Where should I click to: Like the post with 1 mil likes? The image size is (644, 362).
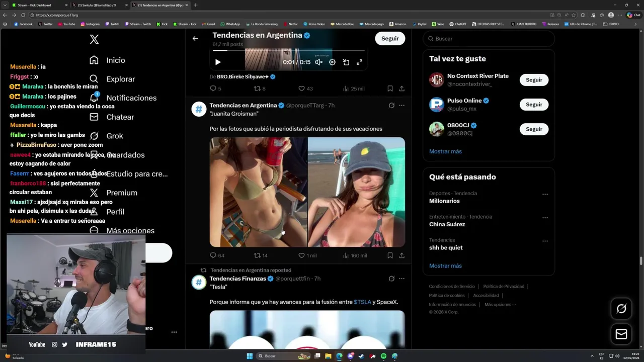pos(307,255)
